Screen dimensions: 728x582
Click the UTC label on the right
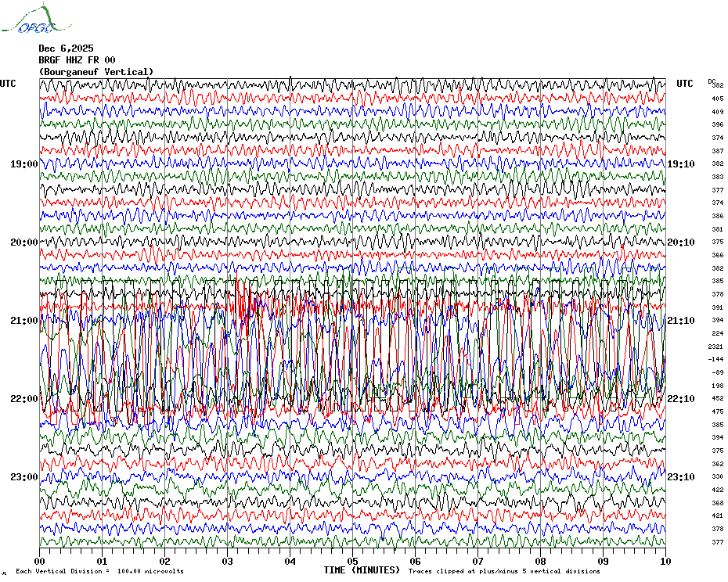click(x=685, y=84)
